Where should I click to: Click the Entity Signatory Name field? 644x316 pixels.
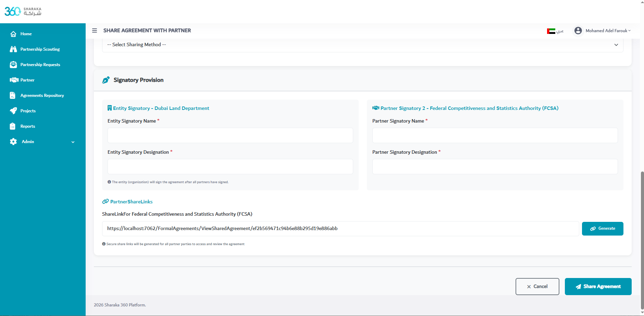(230, 136)
